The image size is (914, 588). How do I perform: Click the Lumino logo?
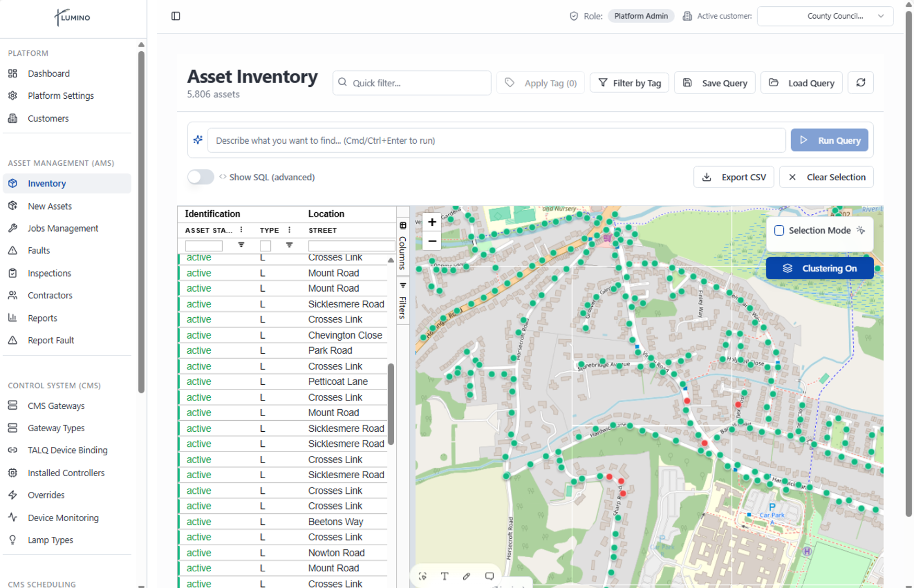73,17
